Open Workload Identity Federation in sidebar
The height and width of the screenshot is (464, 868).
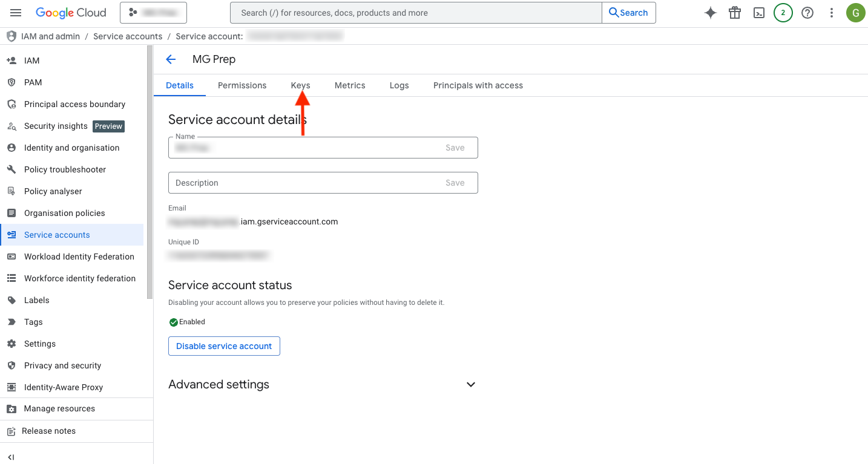tap(79, 257)
